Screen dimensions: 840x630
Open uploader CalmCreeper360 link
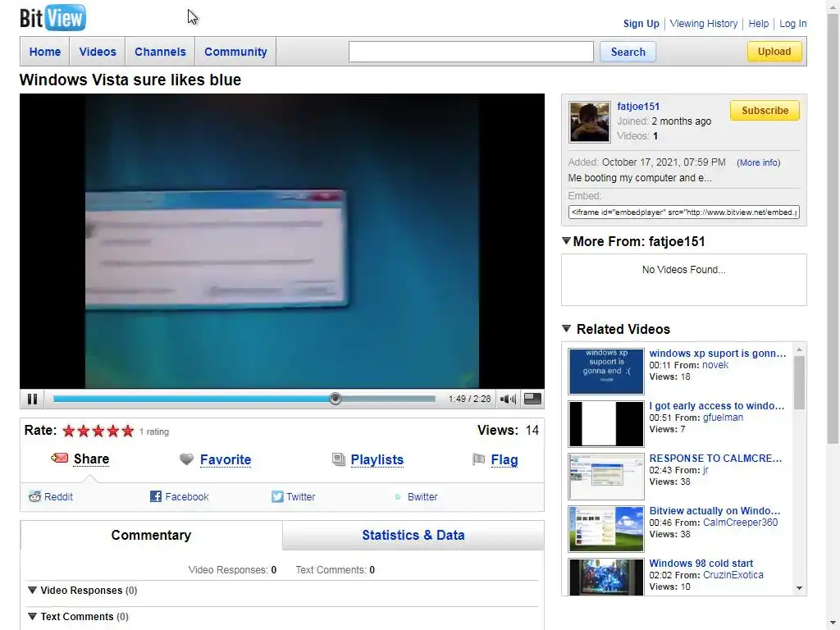point(740,523)
